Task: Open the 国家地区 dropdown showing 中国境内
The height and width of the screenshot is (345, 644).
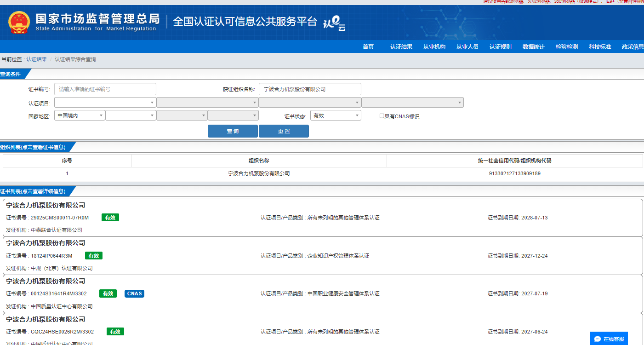Action: pyautogui.click(x=80, y=115)
